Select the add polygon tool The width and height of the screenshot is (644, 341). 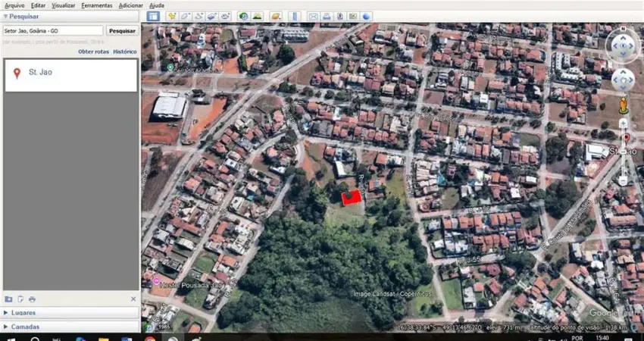pos(186,16)
